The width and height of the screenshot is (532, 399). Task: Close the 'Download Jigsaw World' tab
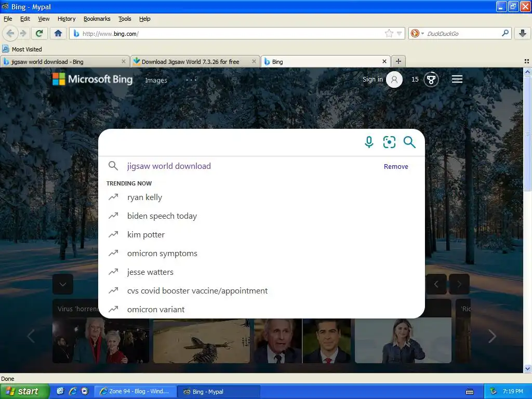pyautogui.click(x=254, y=61)
